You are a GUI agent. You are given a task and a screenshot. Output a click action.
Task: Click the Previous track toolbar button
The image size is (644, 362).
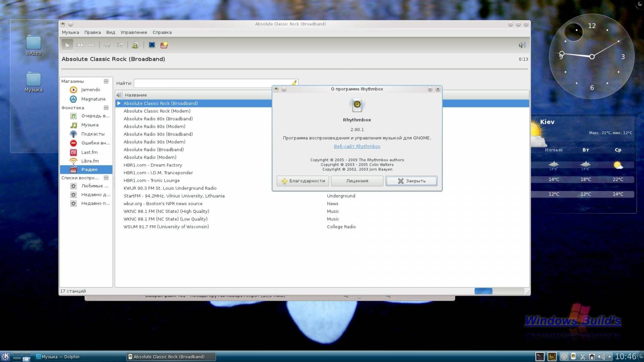click(x=80, y=45)
